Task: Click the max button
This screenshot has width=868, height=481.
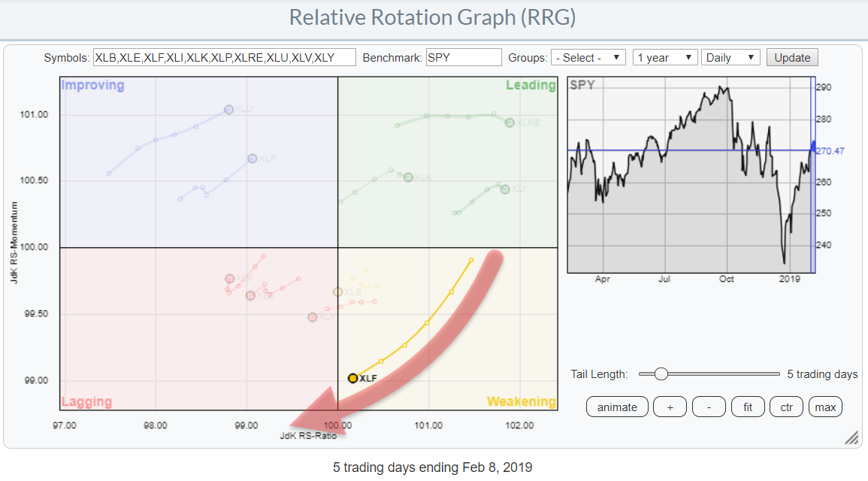Action: click(825, 407)
